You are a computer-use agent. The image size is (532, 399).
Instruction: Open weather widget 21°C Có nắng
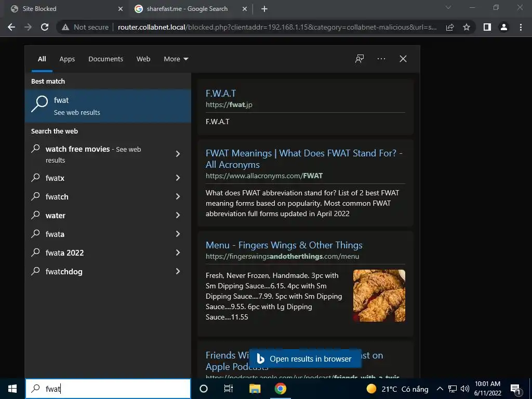(397, 389)
